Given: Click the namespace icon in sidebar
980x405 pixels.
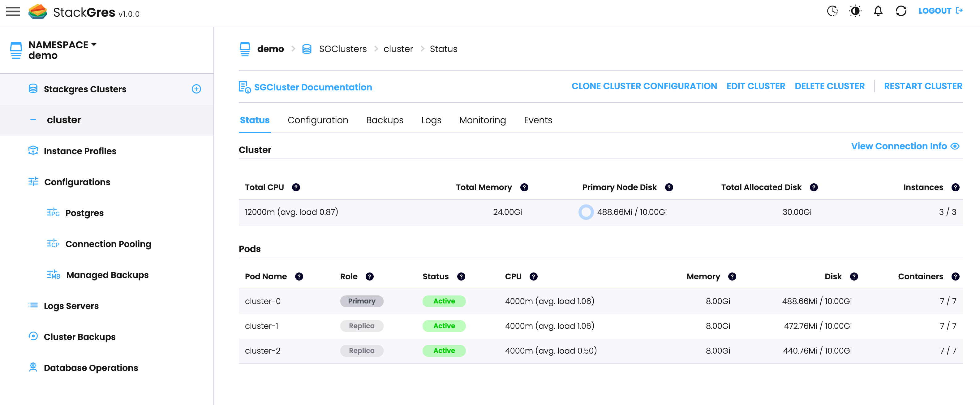Looking at the screenshot, I should [x=16, y=50].
